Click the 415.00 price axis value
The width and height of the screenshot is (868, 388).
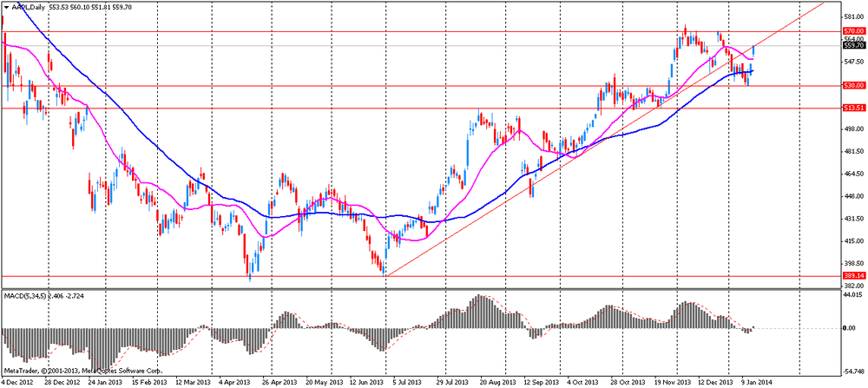[x=853, y=240]
